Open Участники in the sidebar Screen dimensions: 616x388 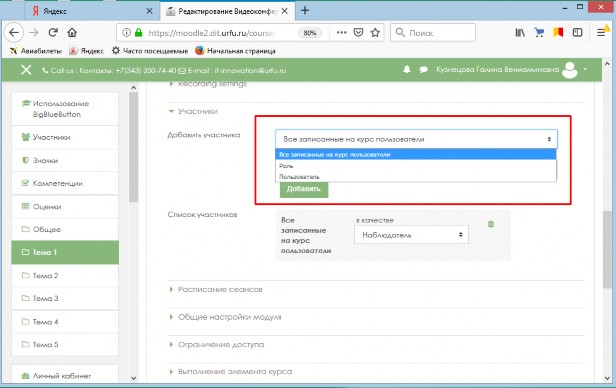coord(65,137)
